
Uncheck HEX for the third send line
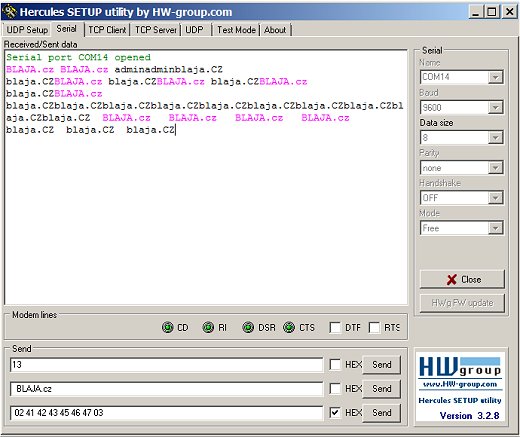pyautogui.click(x=335, y=413)
